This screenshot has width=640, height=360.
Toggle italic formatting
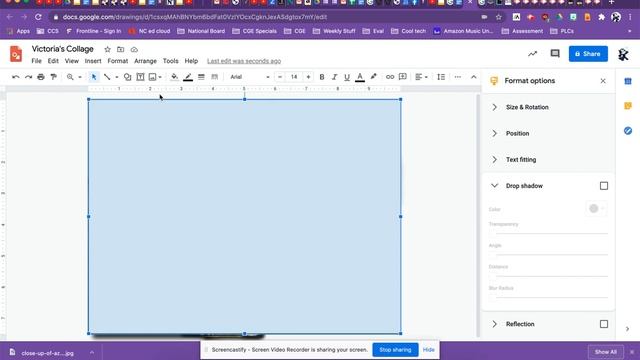click(x=334, y=77)
